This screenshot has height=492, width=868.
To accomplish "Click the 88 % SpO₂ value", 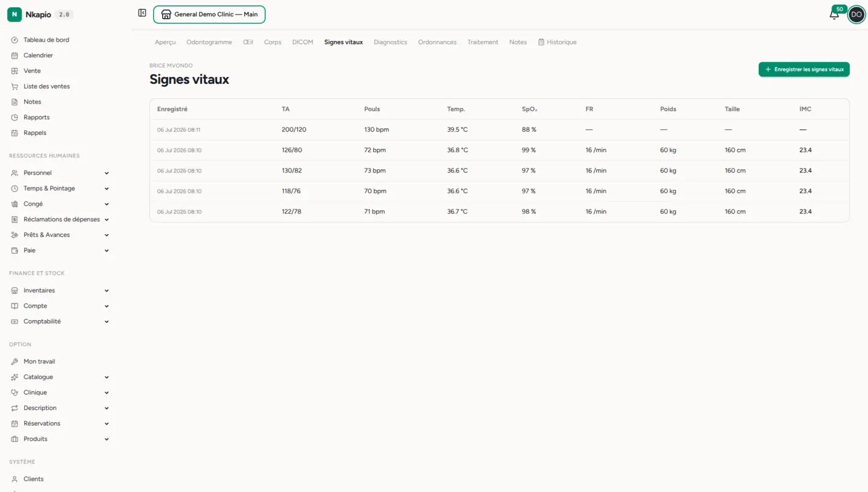I will pyautogui.click(x=529, y=130).
